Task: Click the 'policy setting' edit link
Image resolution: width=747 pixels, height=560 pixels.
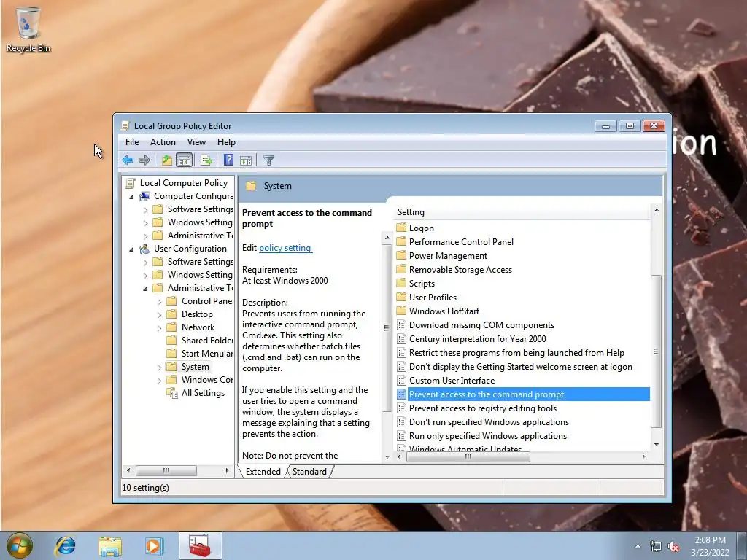Action: coord(285,248)
